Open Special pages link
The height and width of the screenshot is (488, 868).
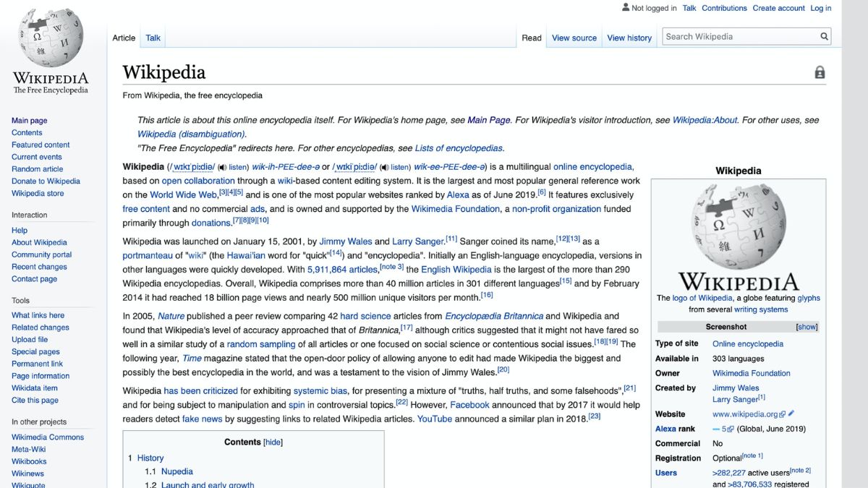tap(35, 352)
